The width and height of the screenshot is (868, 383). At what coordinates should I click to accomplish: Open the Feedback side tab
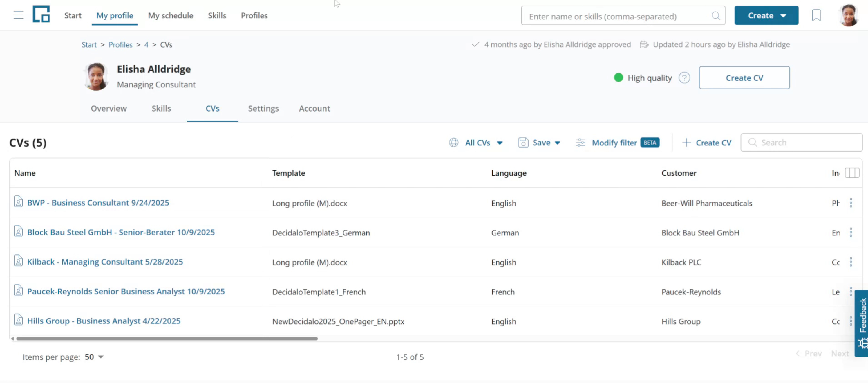tap(862, 323)
